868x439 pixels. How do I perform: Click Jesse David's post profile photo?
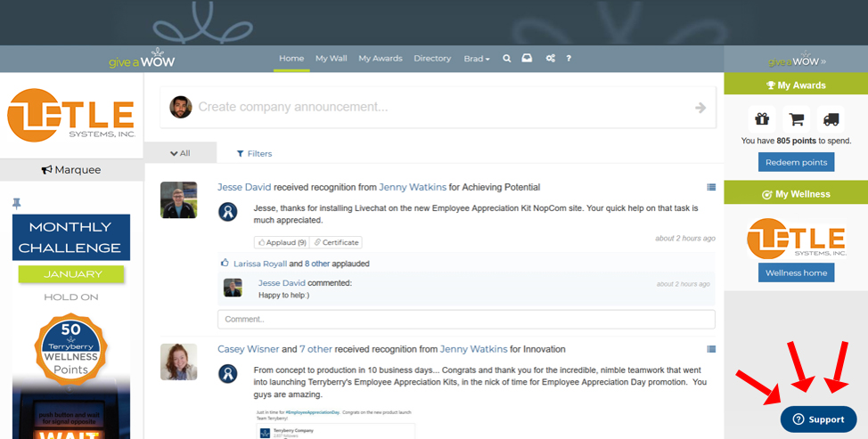point(178,199)
